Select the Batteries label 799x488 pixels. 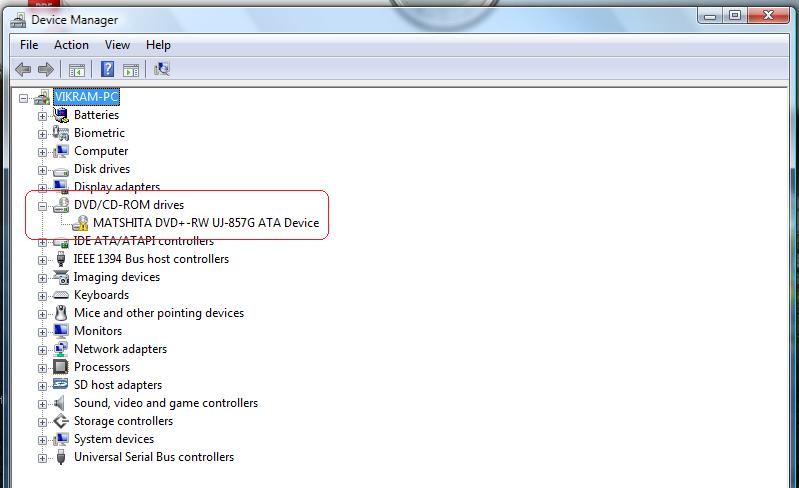[x=96, y=115]
